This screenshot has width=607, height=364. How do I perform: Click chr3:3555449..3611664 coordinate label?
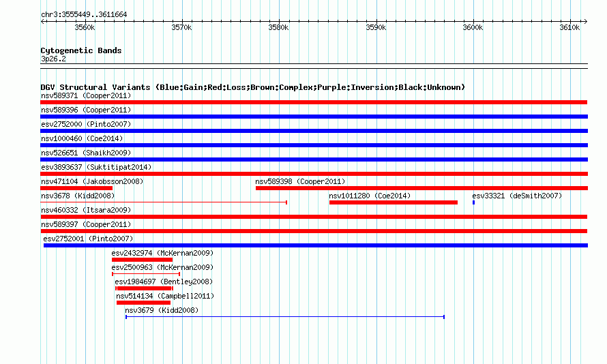click(x=84, y=14)
